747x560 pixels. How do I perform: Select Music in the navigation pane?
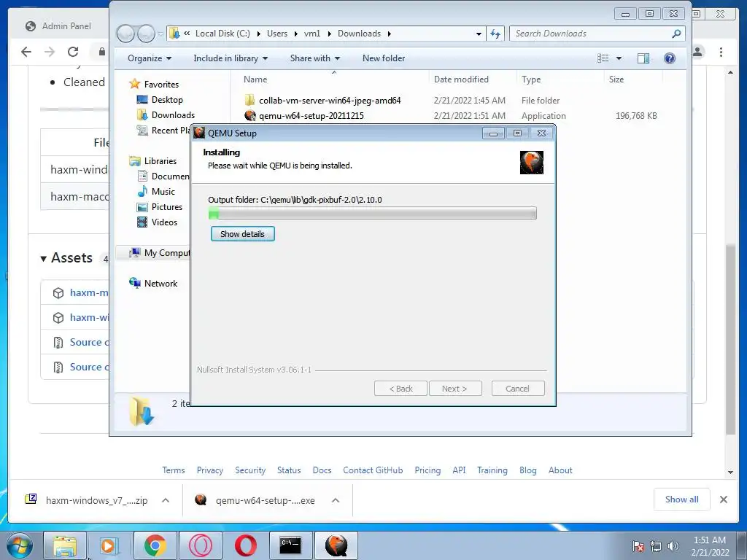(x=163, y=192)
